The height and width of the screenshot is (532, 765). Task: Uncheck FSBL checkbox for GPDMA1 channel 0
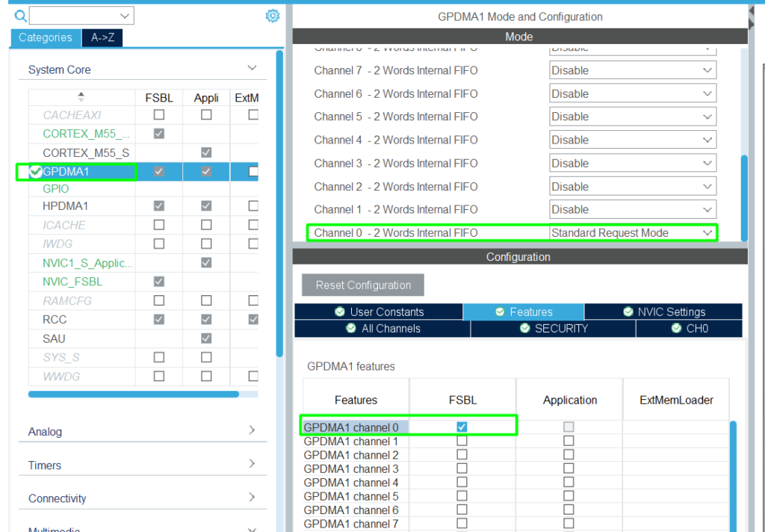point(462,427)
